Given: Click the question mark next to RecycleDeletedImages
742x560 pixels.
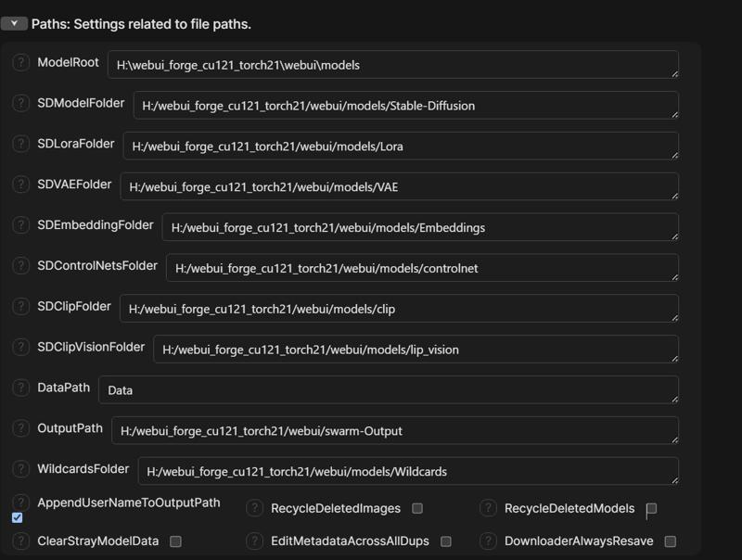Looking at the screenshot, I should [254, 508].
